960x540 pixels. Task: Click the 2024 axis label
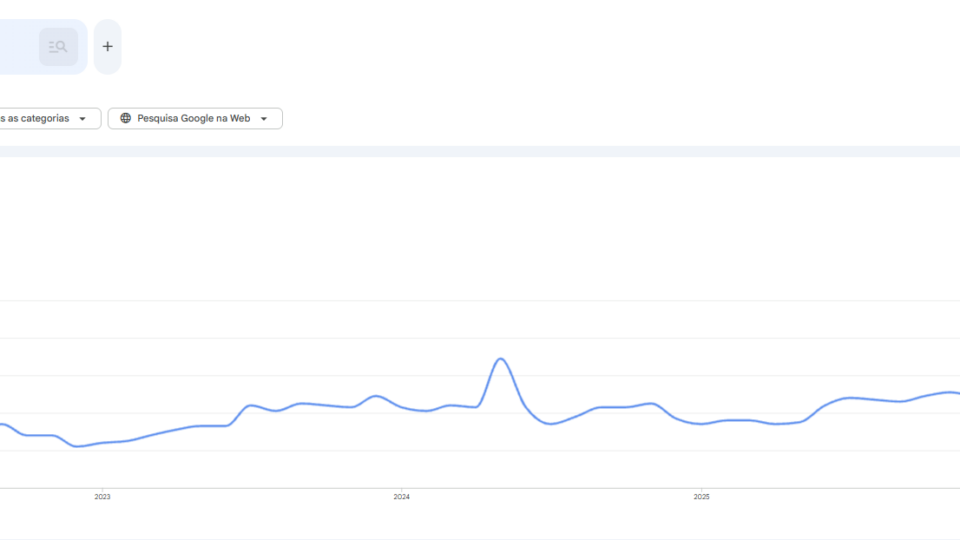tap(402, 497)
